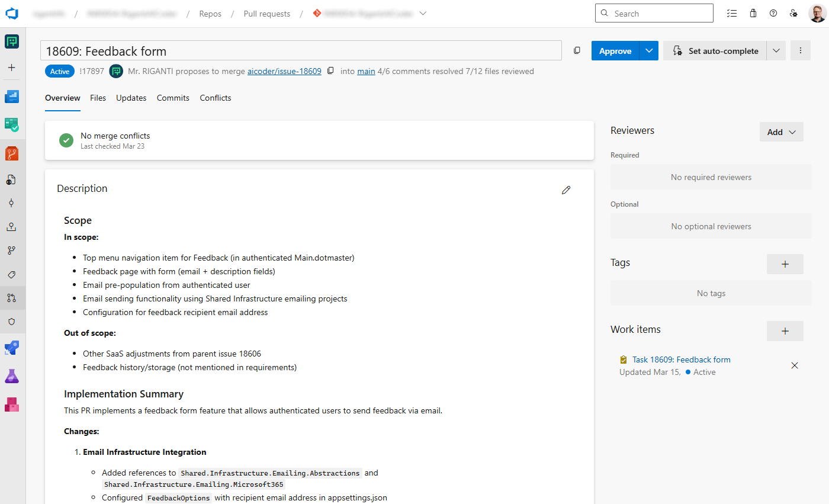Open the Tags icon in the left sidebar

(x=12, y=274)
